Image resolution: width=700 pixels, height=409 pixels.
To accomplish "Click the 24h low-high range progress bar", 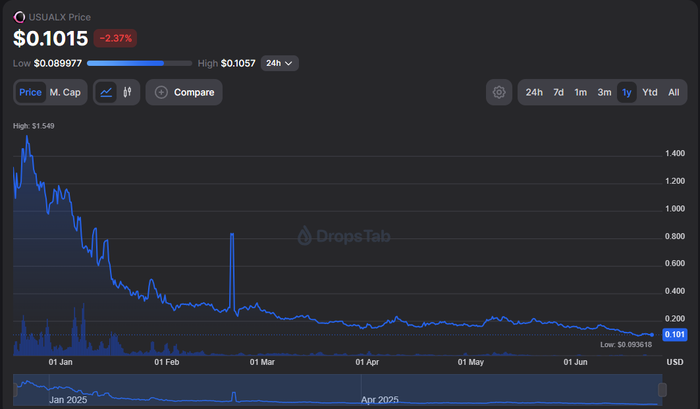I will point(139,63).
